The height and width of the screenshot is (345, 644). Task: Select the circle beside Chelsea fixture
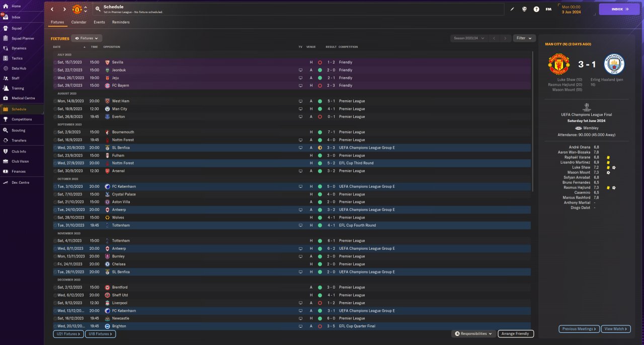(55, 264)
